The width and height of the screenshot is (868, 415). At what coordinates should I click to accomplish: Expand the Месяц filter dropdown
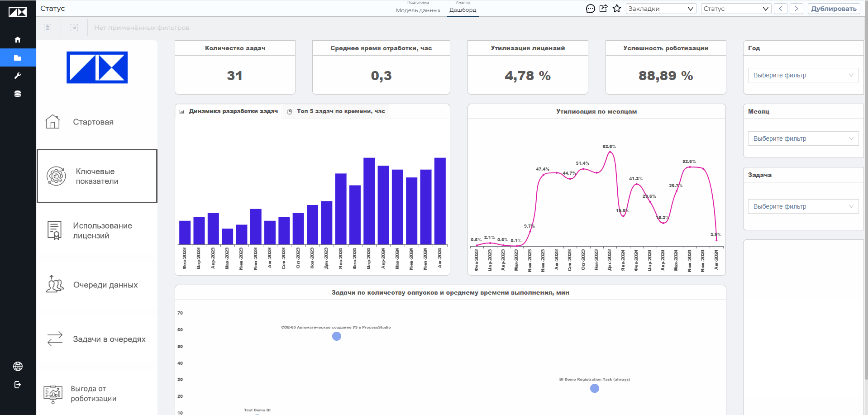803,138
